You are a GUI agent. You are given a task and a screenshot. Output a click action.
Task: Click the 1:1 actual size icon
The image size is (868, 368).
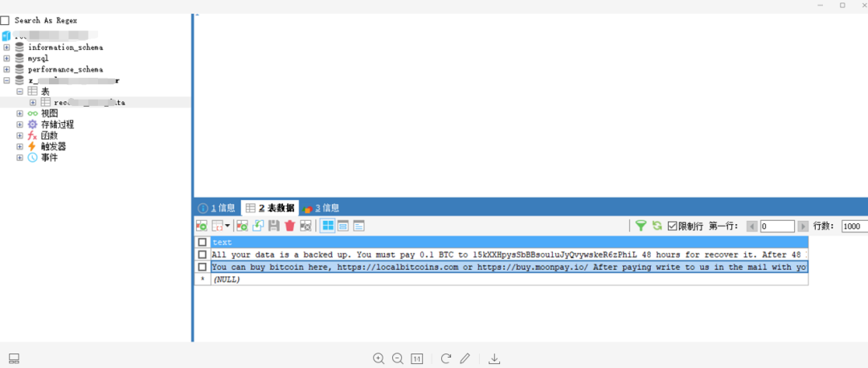pos(417,358)
